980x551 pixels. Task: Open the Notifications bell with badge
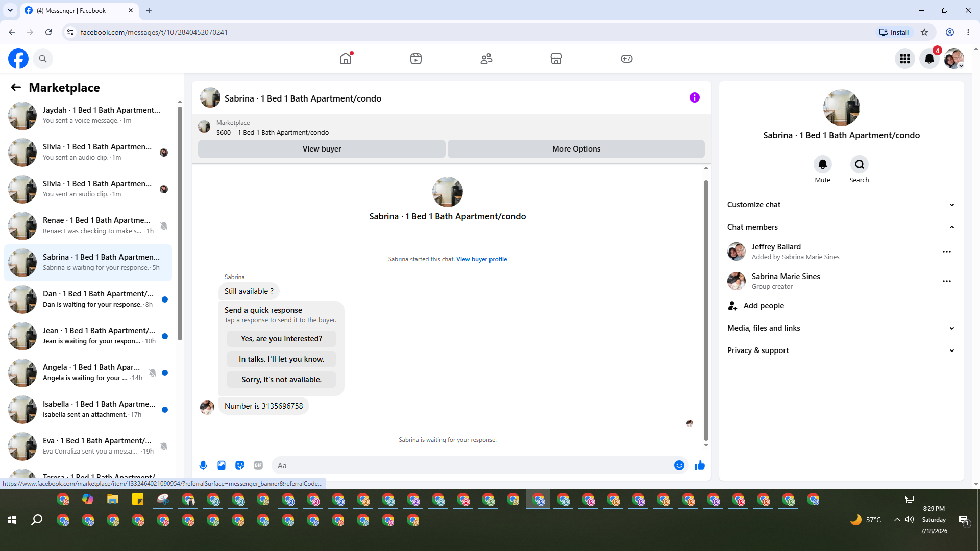click(x=929, y=59)
